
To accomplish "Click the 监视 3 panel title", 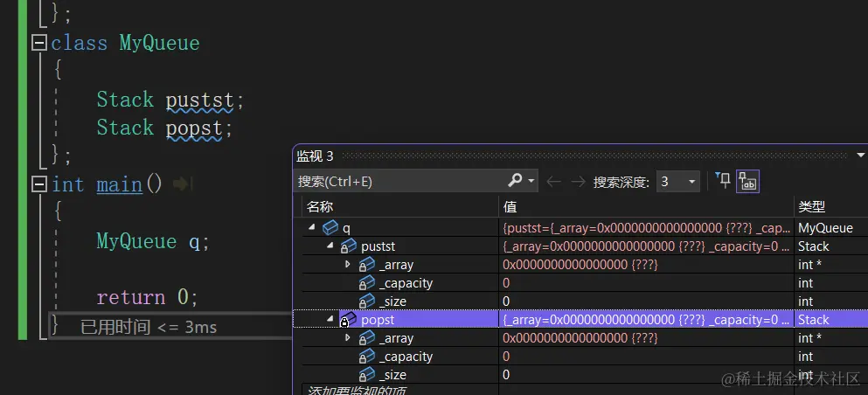I will point(315,156).
